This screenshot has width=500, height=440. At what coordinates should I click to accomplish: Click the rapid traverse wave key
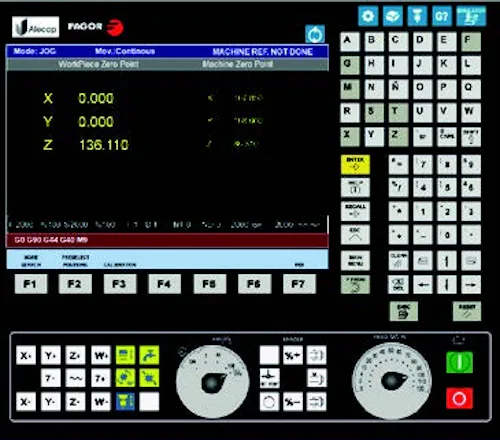75,378
